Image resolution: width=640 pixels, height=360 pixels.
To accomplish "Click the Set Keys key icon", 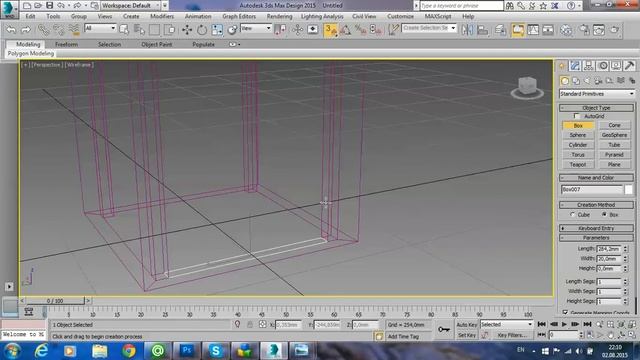I will (444, 329).
